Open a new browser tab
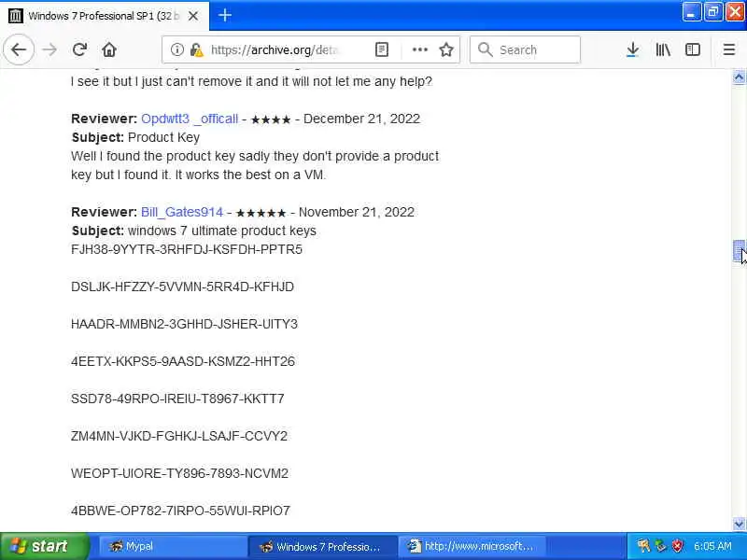Screen dimensions: 747x560 point(225,16)
